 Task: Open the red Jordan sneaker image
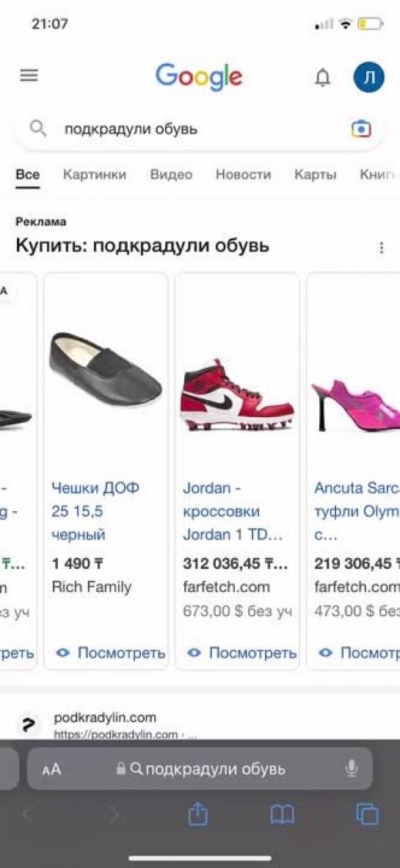[237, 394]
